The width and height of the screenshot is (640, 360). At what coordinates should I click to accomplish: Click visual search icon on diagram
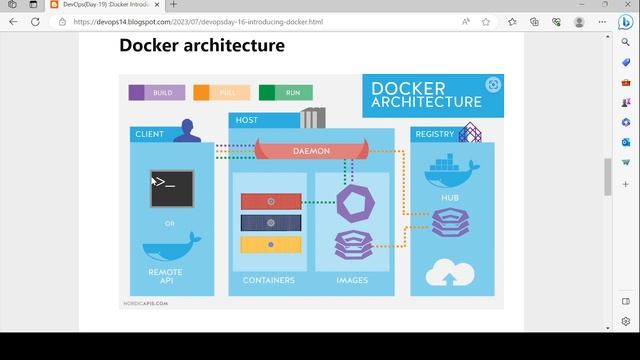[x=493, y=85]
